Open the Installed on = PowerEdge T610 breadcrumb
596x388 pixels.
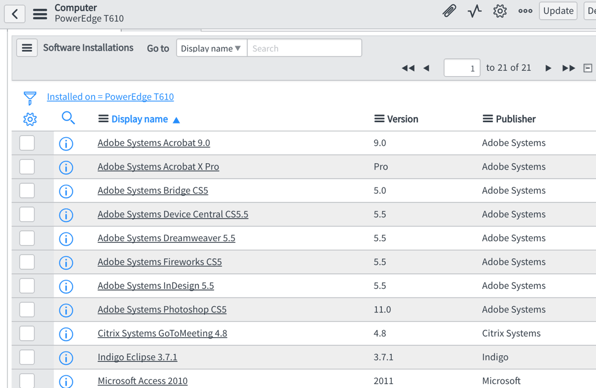[x=110, y=97]
